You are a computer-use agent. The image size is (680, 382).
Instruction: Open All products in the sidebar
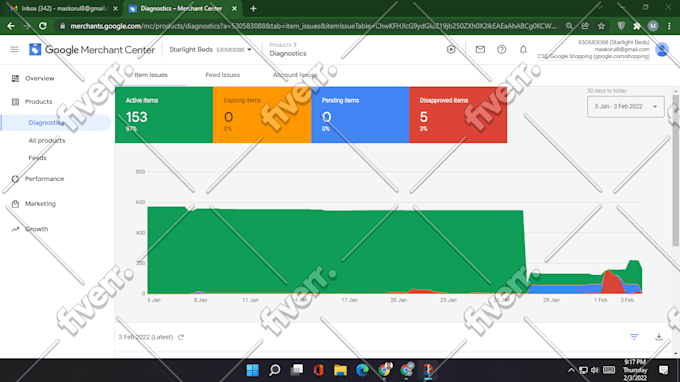47,140
